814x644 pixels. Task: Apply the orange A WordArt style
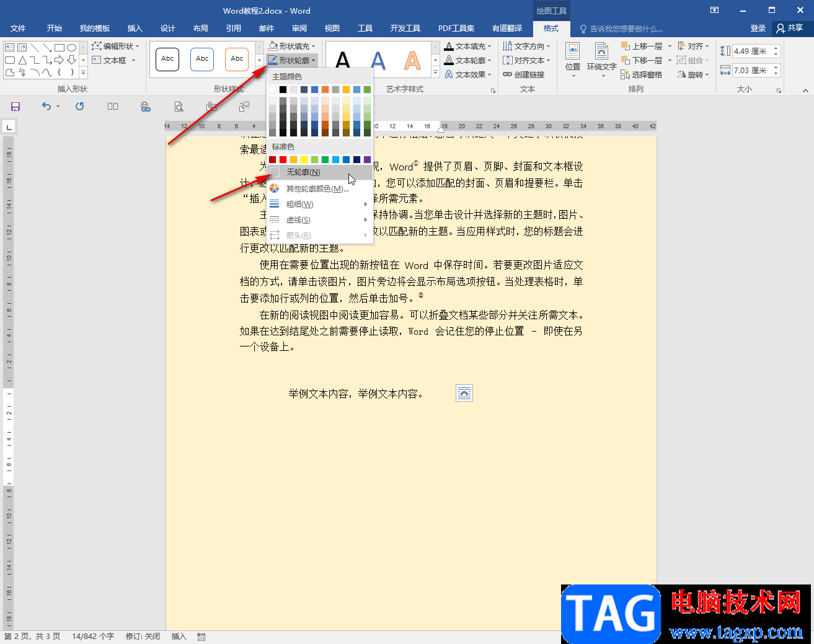pos(412,60)
